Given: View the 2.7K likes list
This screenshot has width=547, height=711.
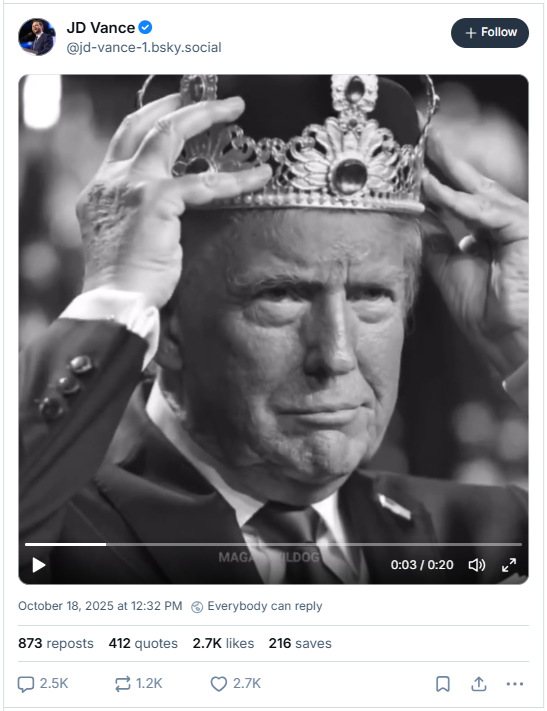Looking at the screenshot, I should pyautogui.click(x=223, y=643).
